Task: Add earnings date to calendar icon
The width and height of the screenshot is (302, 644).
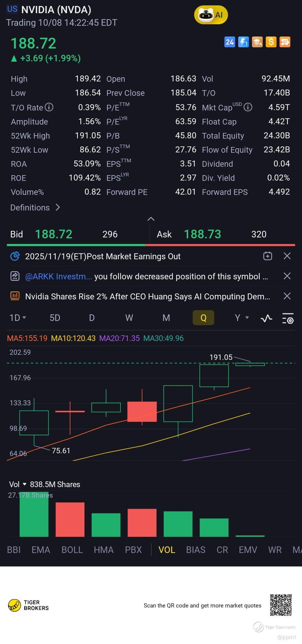Action: pos(268,256)
